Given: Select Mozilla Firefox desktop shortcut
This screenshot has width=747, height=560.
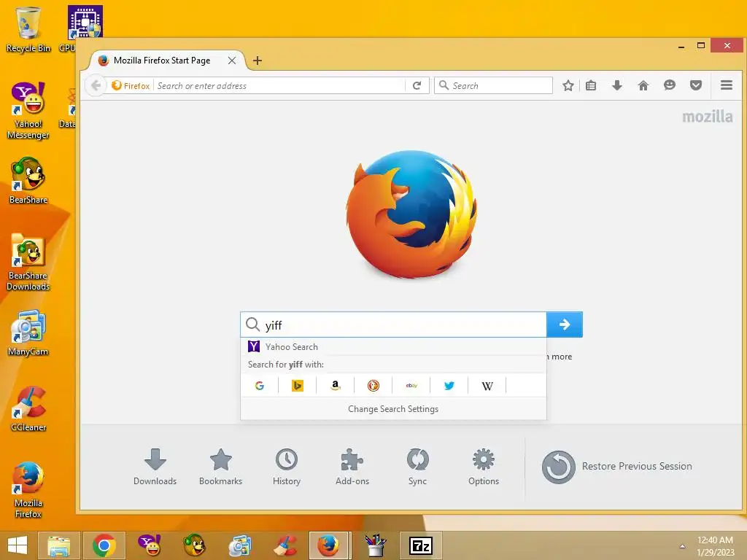Looking at the screenshot, I should tap(28, 489).
